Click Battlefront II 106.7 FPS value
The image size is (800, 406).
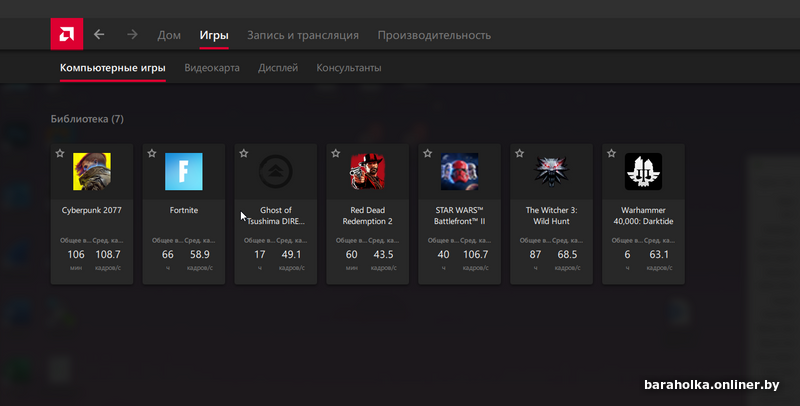pos(476,254)
